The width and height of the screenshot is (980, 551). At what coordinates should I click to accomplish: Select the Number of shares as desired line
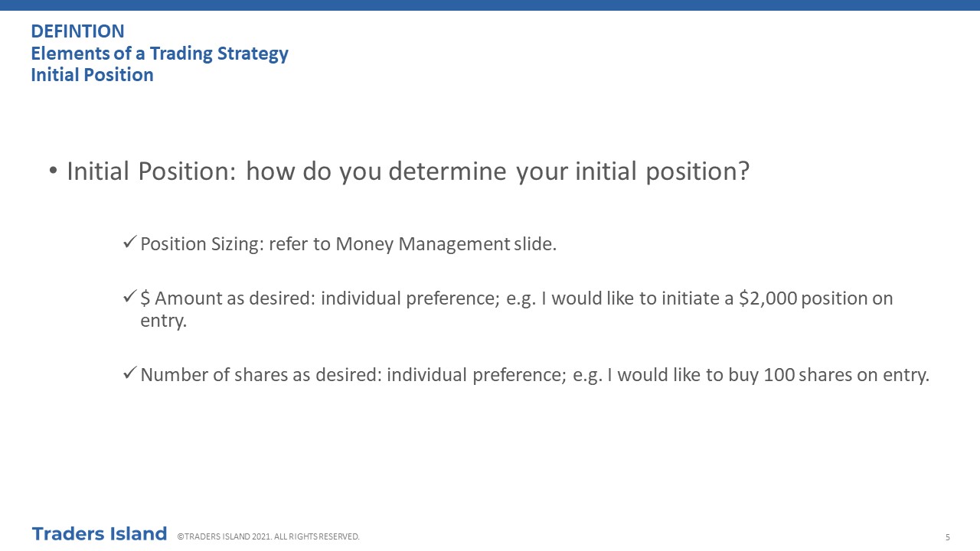pyautogui.click(x=534, y=376)
